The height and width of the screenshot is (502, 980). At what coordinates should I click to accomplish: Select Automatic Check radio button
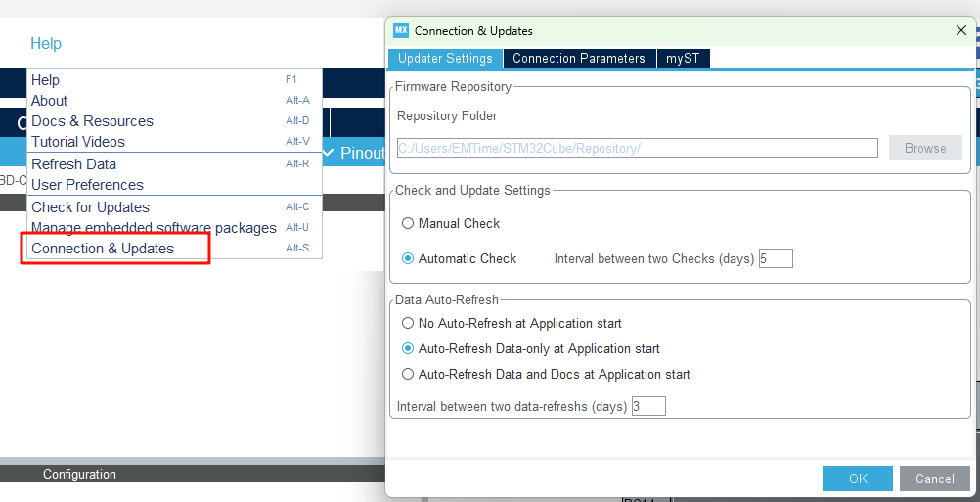pyautogui.click(x=408, y=258)
